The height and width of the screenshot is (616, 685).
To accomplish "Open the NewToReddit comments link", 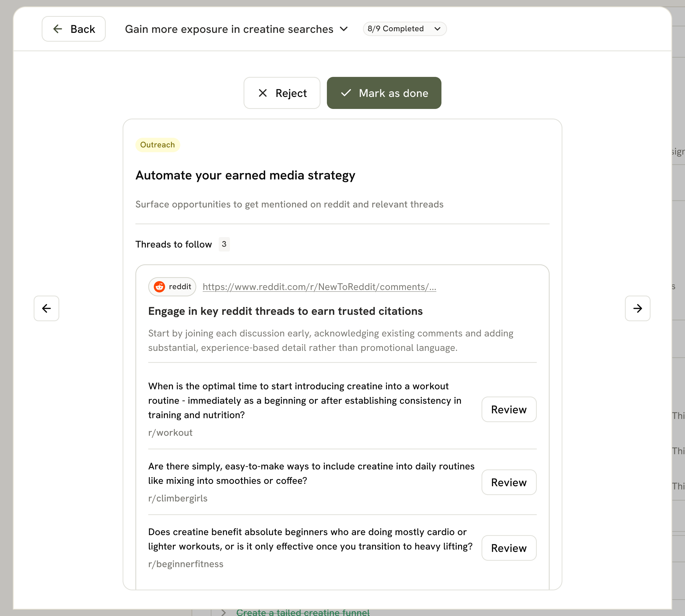I will 319,287.
